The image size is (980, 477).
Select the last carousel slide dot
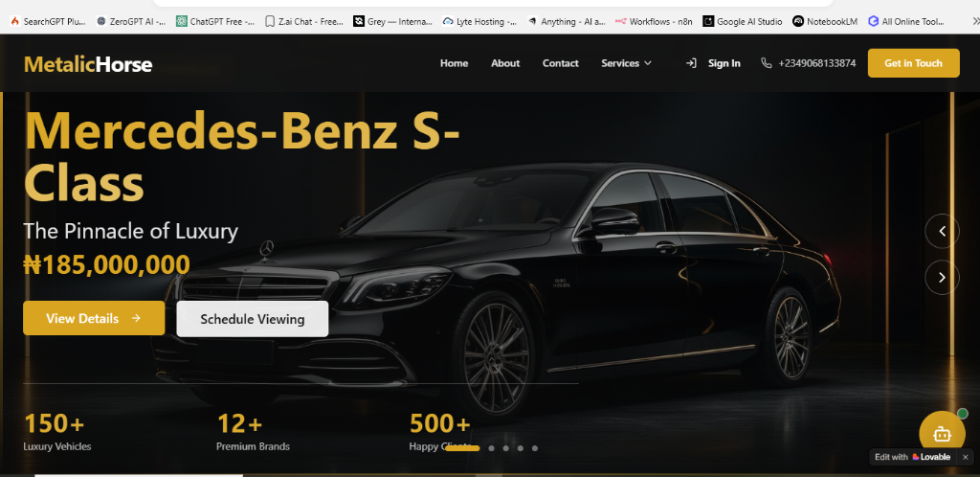[x=534, y=448]
